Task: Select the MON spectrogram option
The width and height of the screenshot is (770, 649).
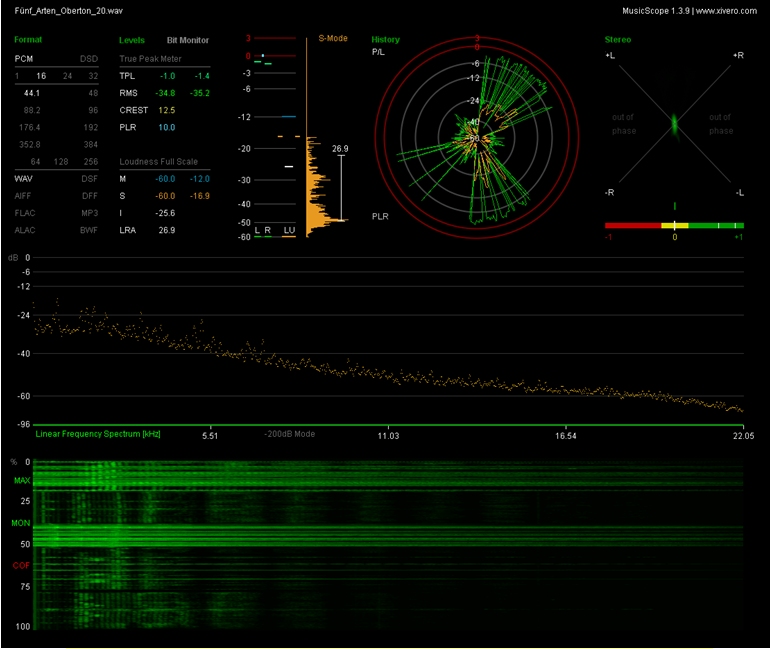Action: coord(21,523)
